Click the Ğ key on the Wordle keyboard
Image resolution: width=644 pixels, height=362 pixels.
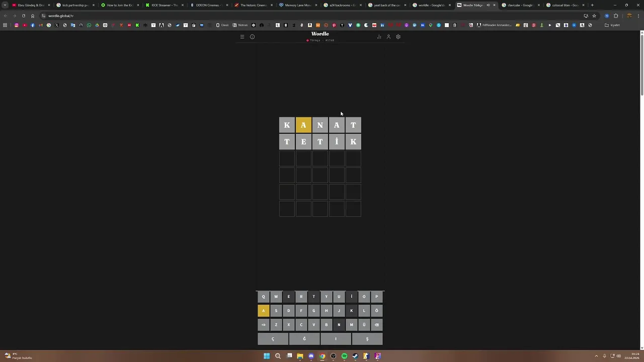(x=304, y=339)
